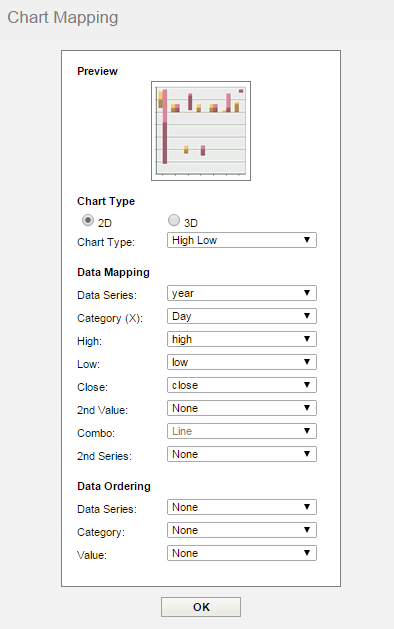Click the Data Ordering section heading
The image size is (394, 629).
tap(114, 486)
